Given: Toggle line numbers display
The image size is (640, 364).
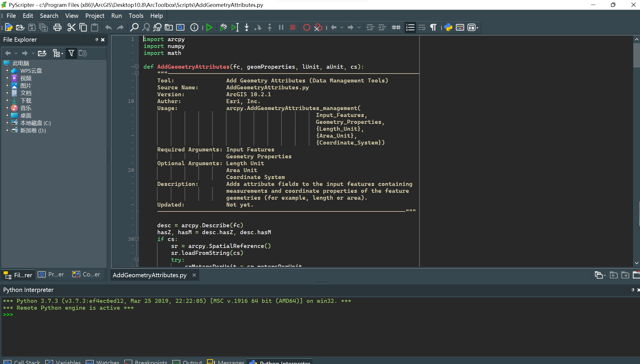Looking at the screenshot, I should 410,28.
